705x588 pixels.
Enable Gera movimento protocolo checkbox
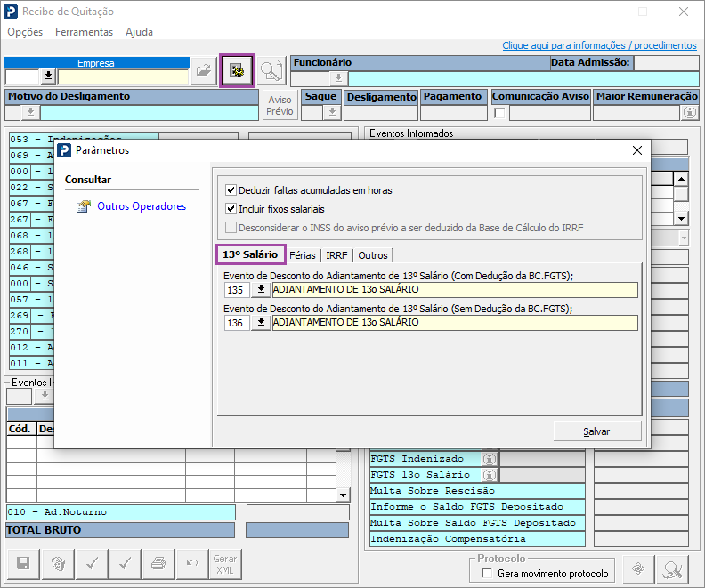pos(487,573)
